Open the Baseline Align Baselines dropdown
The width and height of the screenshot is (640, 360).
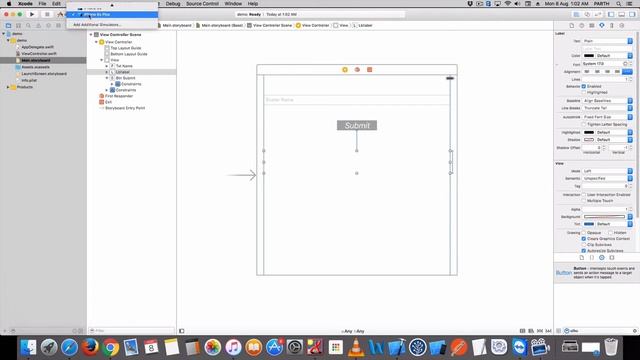point(607,100)
